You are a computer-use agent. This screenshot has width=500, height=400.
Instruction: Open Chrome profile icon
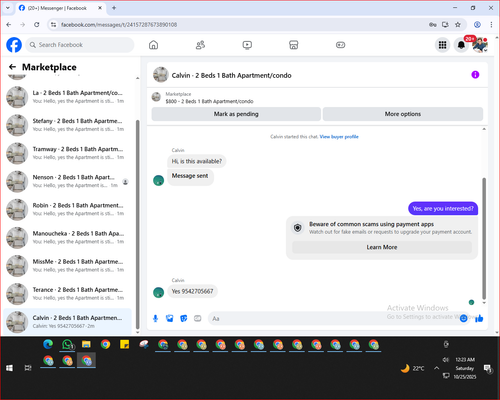(477, 25)
